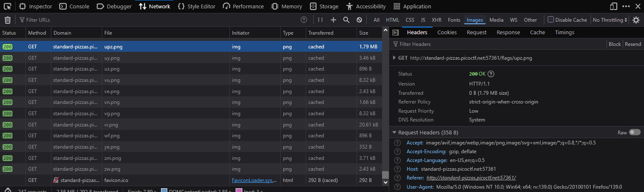This screenshot has height=192, width=644.
Task: Toggle Raw request headers switch
Action: point(635,132)
